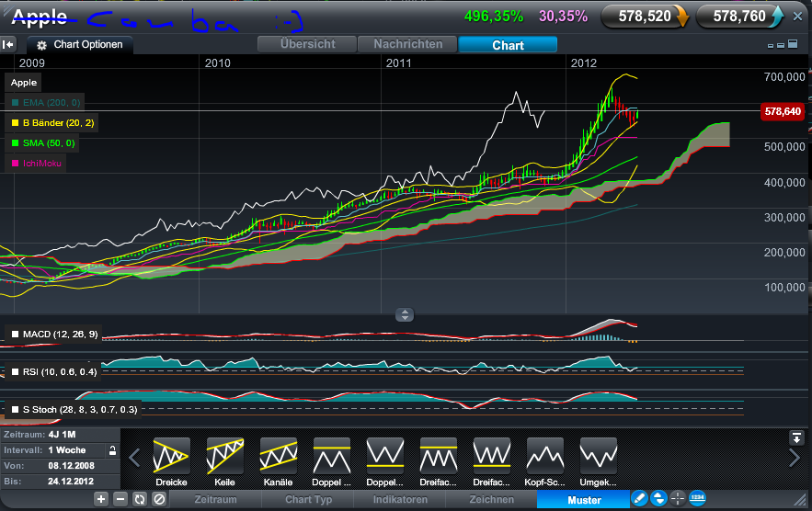812x511 pixels.
Task: Switch to the Übersicht tab
Action: 307,44
